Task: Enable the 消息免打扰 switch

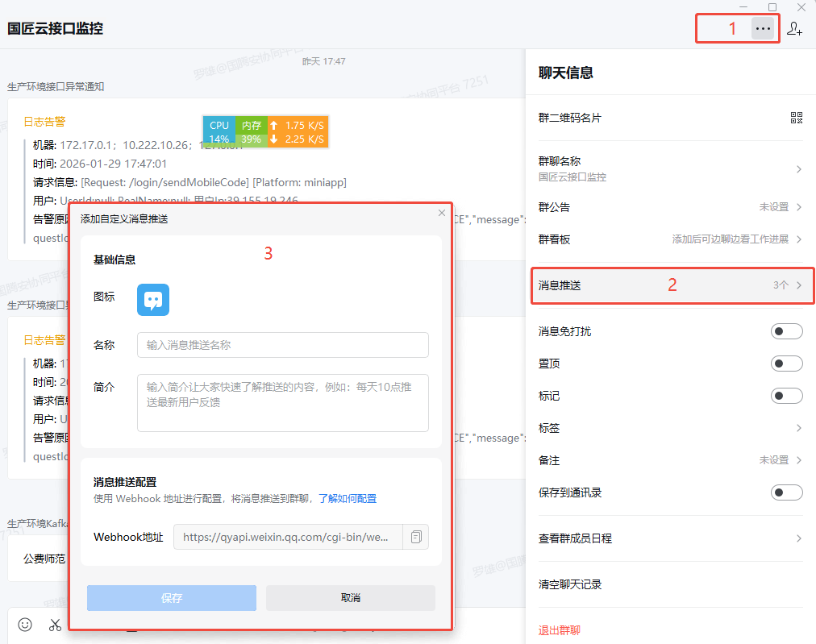Action: 786,331
